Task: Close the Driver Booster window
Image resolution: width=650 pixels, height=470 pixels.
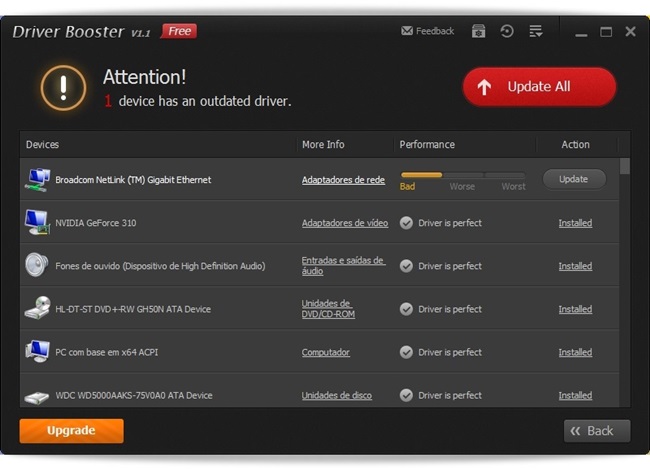Action: [631, 31]
